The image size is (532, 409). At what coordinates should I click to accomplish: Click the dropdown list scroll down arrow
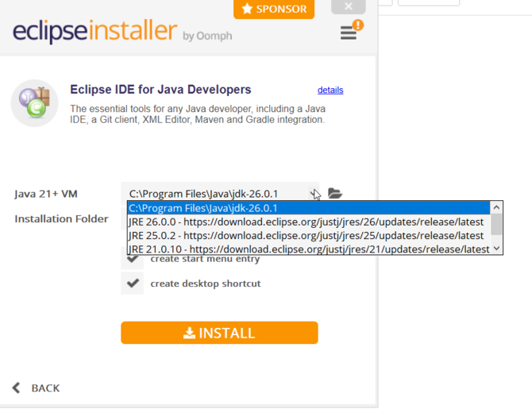[496, 248]
